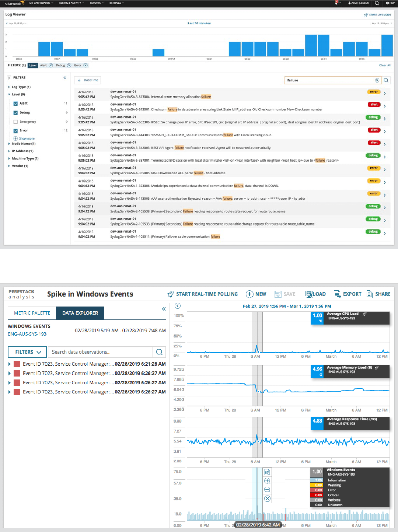
Task: Clear the 'failure' search text
Action: point(377,80)
